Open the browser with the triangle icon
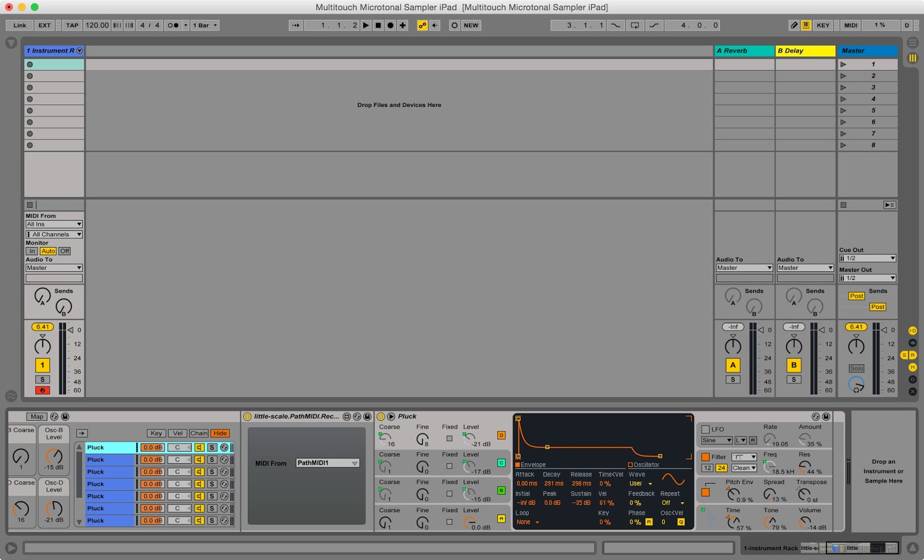The image size is (924, 560). (x=11, y=43)
